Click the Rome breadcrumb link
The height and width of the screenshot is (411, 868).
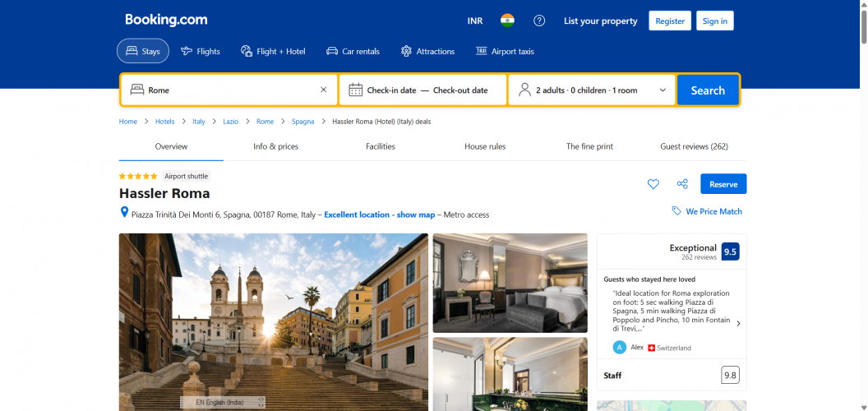[265, 122]
